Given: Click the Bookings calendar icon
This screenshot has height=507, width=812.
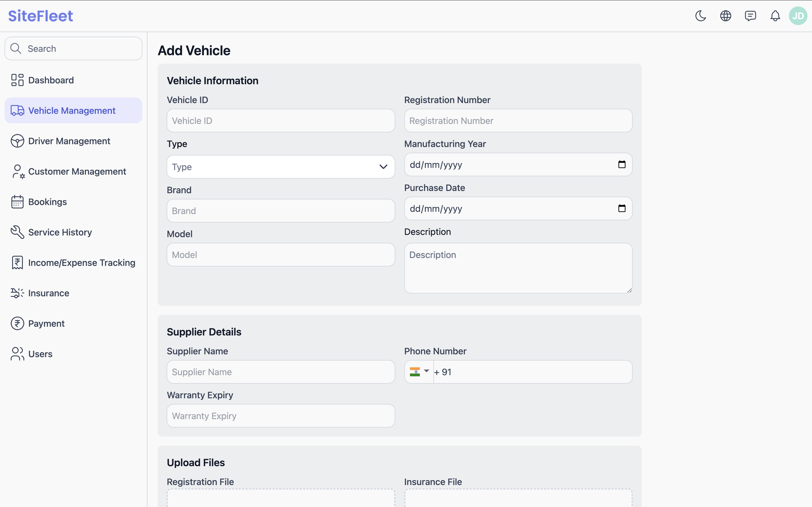Looking at the screenshot, I should point(17,202).
